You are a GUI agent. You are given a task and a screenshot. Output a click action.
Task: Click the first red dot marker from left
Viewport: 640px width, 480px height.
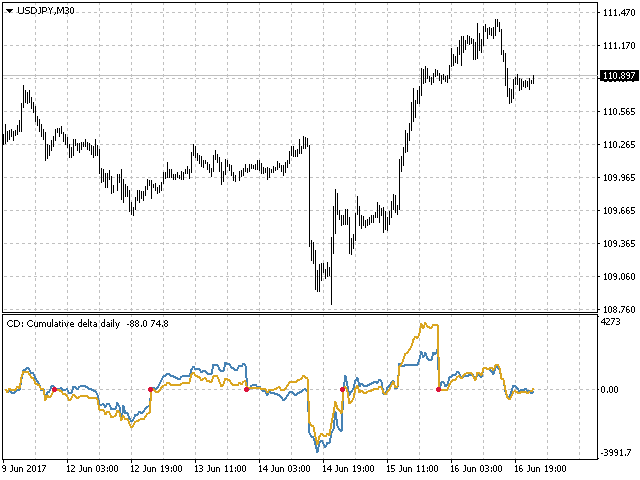pos(54,389)
